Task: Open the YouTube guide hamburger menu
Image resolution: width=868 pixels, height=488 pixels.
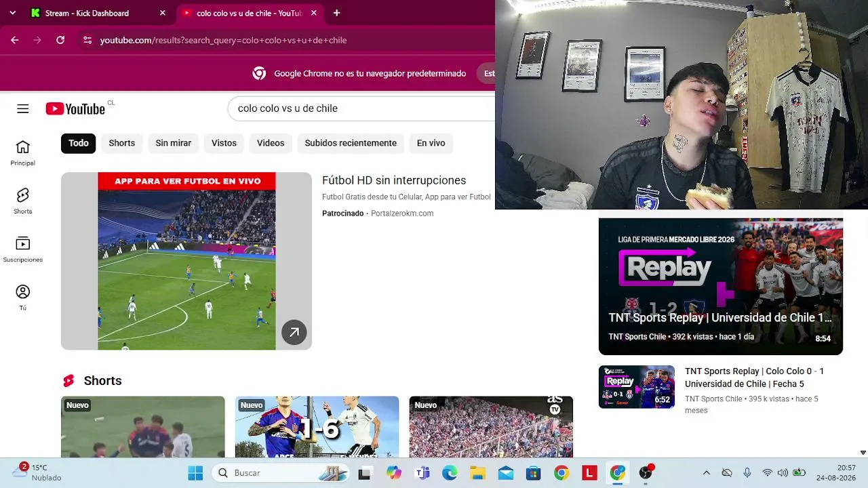Action: point(23,108)
